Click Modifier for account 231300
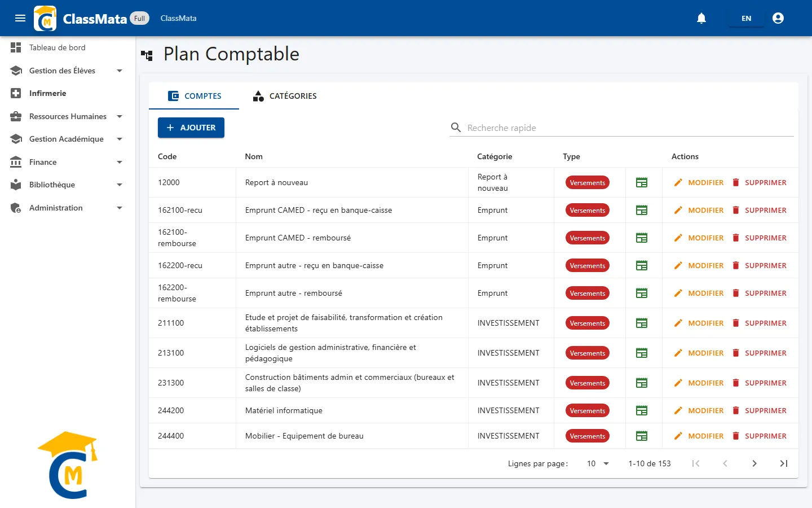812x508 pixels. click(x=699, y=383)
